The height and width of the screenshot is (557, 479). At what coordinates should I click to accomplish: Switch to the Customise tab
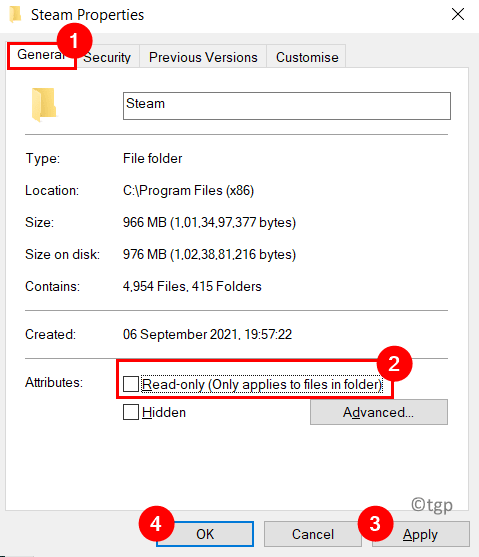(307, 57)
